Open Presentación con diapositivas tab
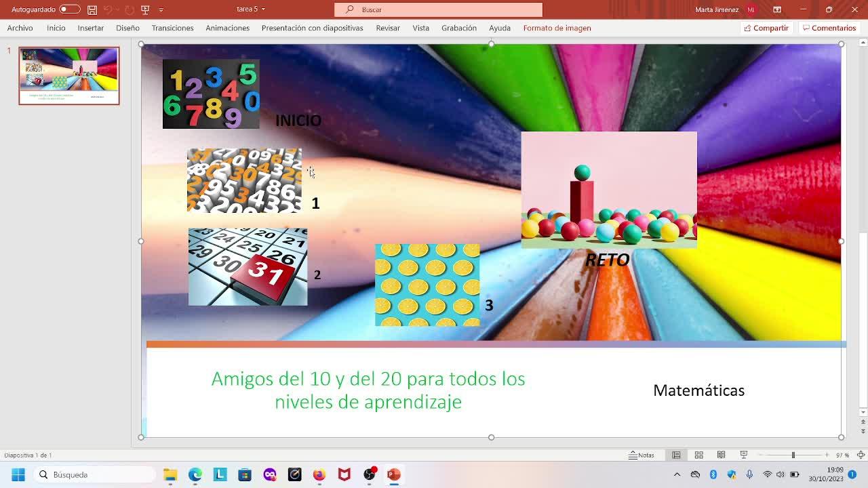Screen dimensions: 868x488 pyautogui.click(x=312, y=28)
